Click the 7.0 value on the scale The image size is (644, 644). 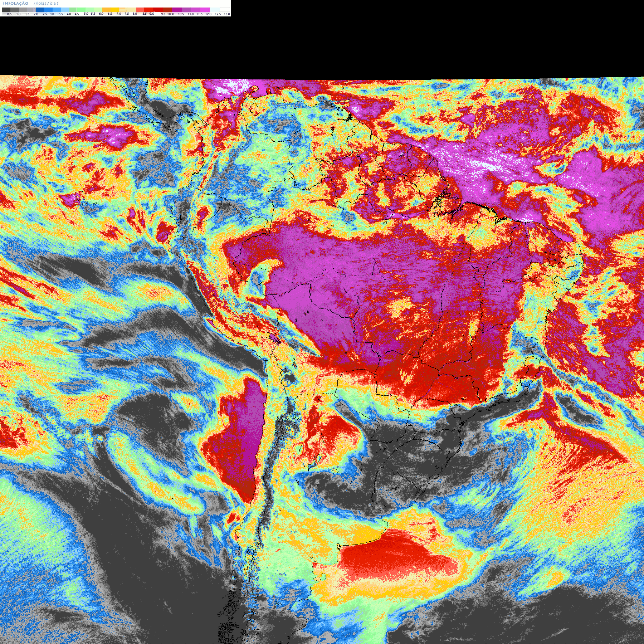point(119,14)
